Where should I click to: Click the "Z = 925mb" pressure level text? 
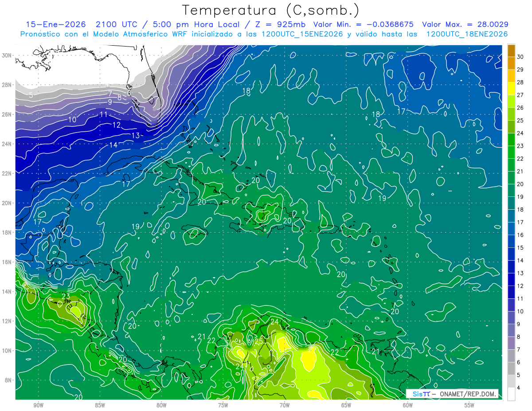(281, 24)
